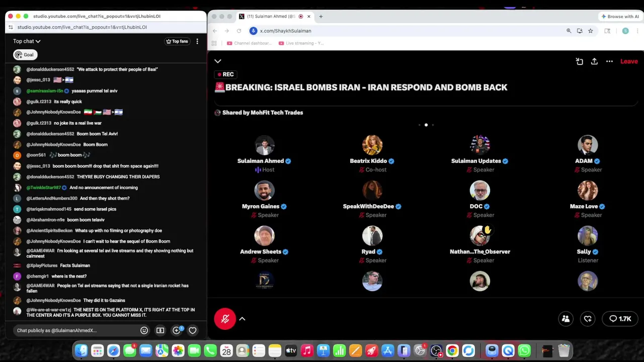
Task: Collapse the X Space with the down chevron
Action: (x=218, y=61)
